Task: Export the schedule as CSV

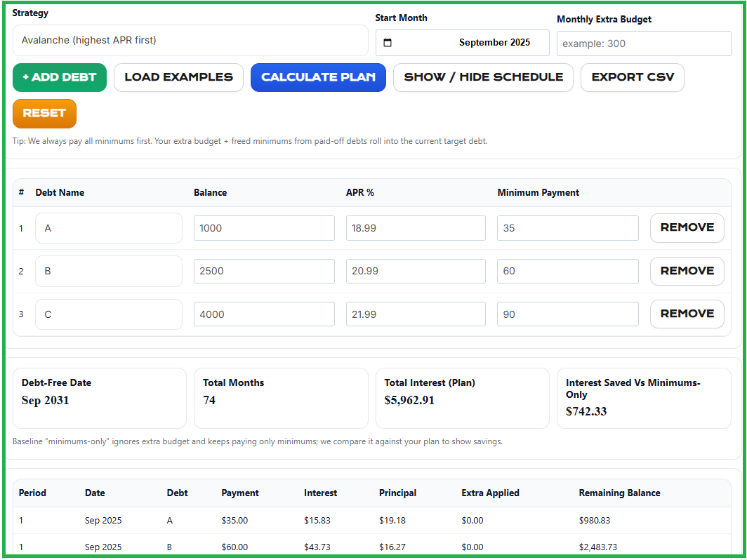Action: tap(632, 77)
